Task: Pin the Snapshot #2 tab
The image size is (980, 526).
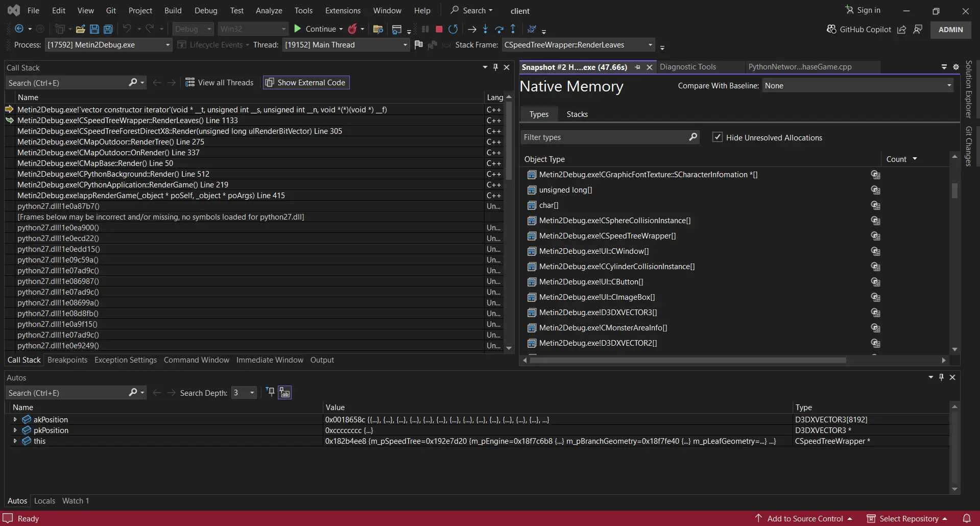Action: pos(637,67)
